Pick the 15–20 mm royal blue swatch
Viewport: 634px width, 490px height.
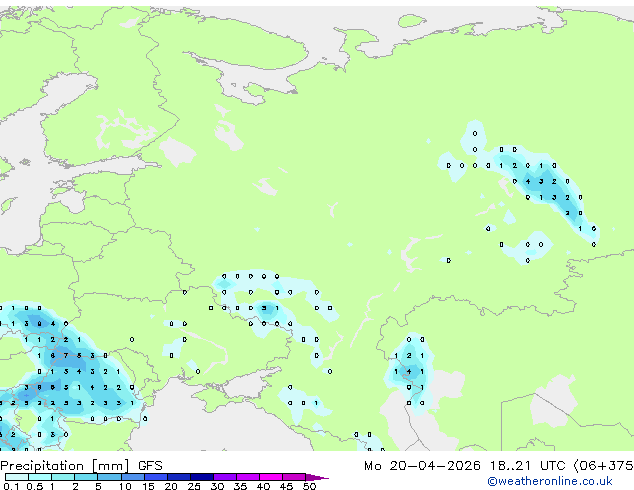coord(155,477)
